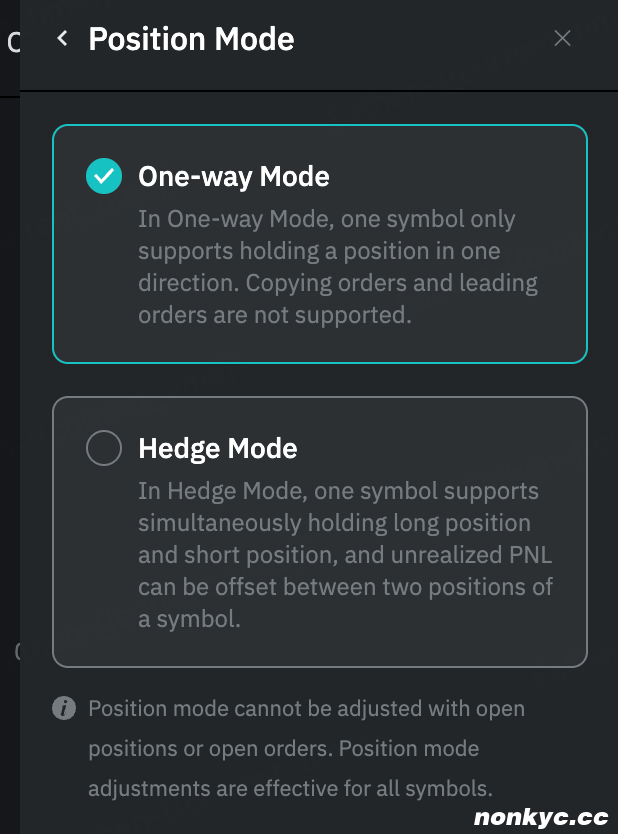
Task: Choose the One-way Mode heading label
Action: [233, 177]
